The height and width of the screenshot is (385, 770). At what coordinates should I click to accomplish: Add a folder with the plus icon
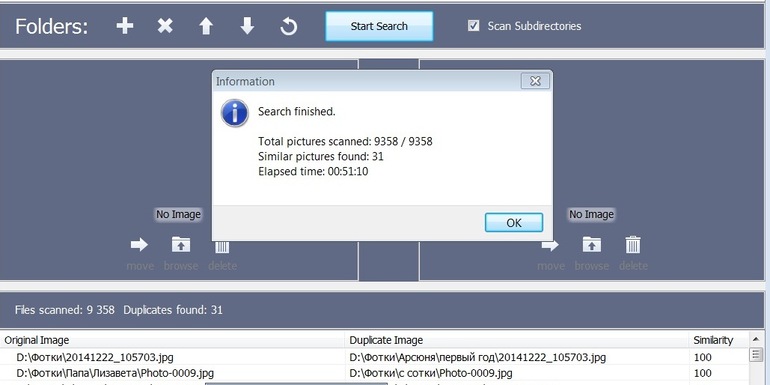[x=125, y=26]
